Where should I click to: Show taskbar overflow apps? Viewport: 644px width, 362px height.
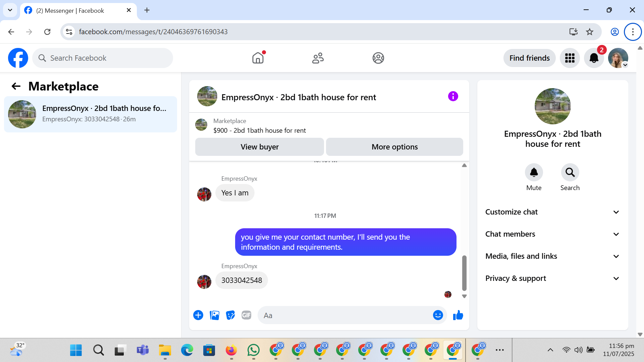click(500, 350)
